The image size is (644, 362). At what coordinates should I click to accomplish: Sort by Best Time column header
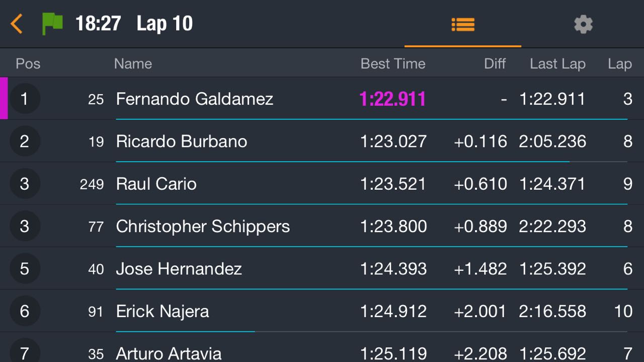point(393,64)
